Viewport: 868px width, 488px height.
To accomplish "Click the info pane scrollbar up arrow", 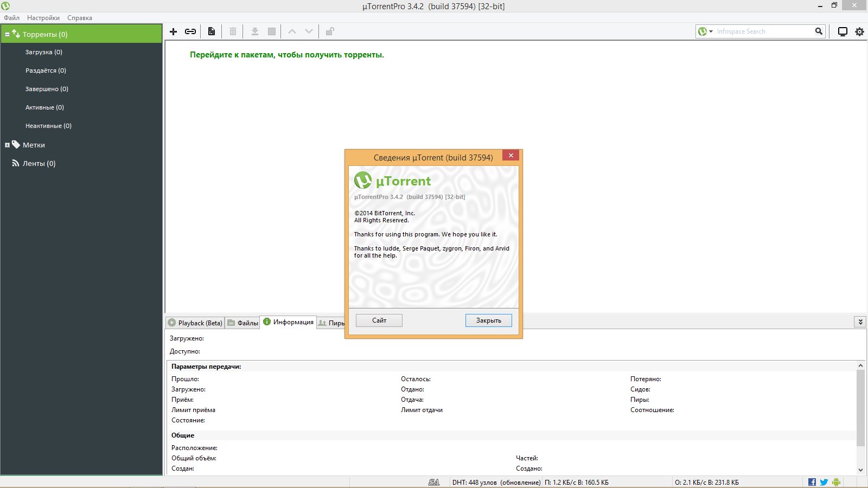I will [x=860, y=365].
